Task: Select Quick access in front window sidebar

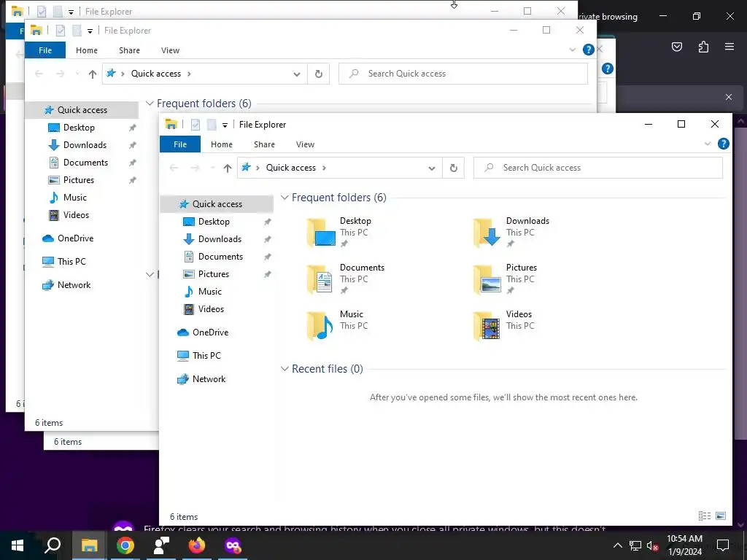Action: [x=217, y=204]
